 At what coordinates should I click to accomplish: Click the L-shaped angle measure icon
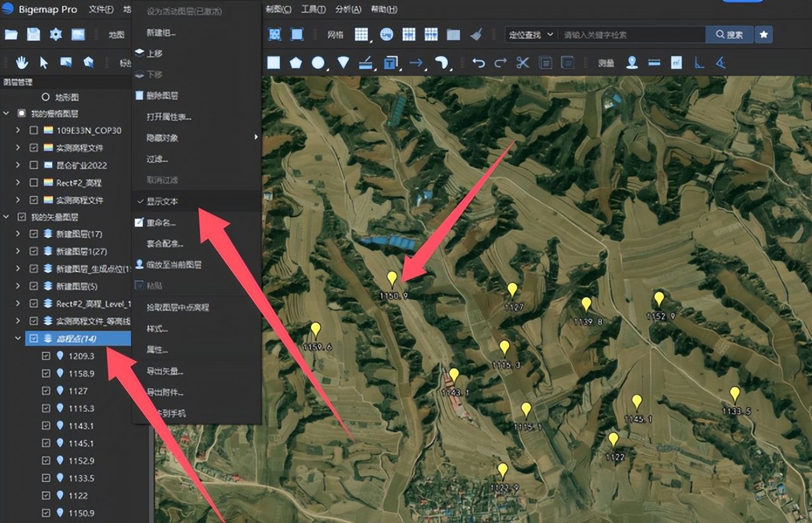698,62
